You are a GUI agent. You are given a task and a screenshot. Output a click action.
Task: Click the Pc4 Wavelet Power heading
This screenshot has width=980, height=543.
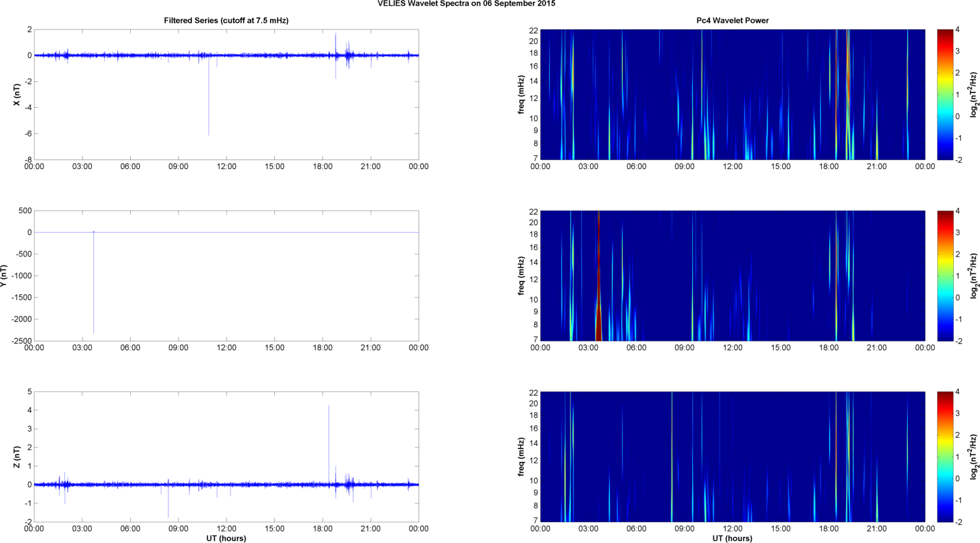[732, 20]
